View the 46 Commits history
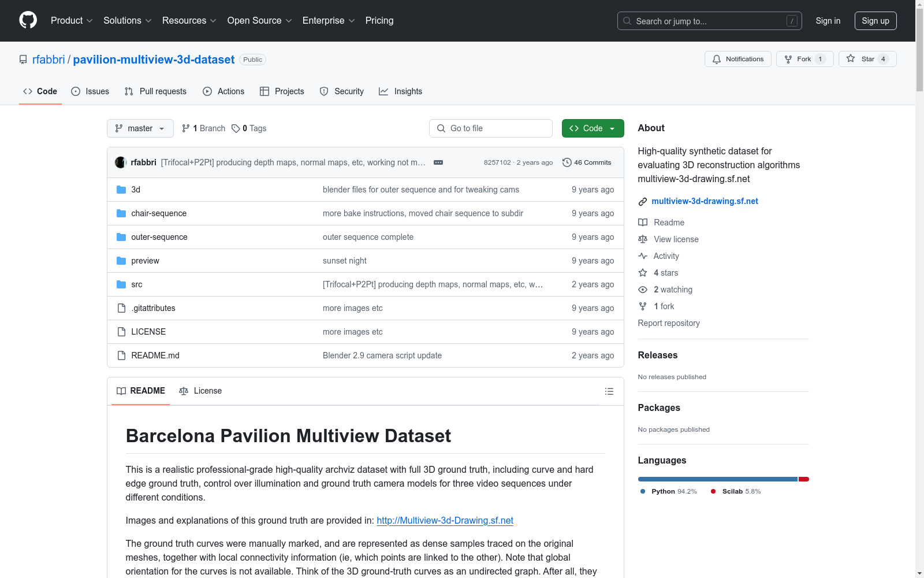 pos(587,162)
